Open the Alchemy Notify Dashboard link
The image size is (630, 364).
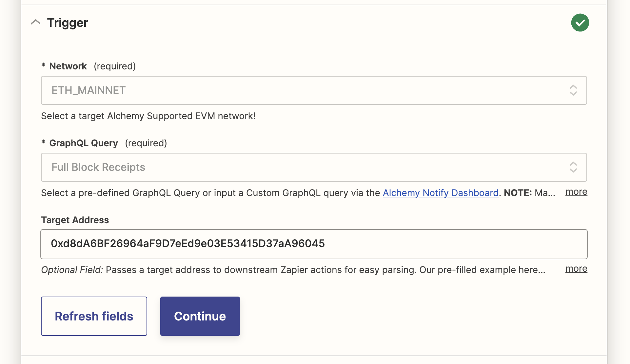coord(440,193)
